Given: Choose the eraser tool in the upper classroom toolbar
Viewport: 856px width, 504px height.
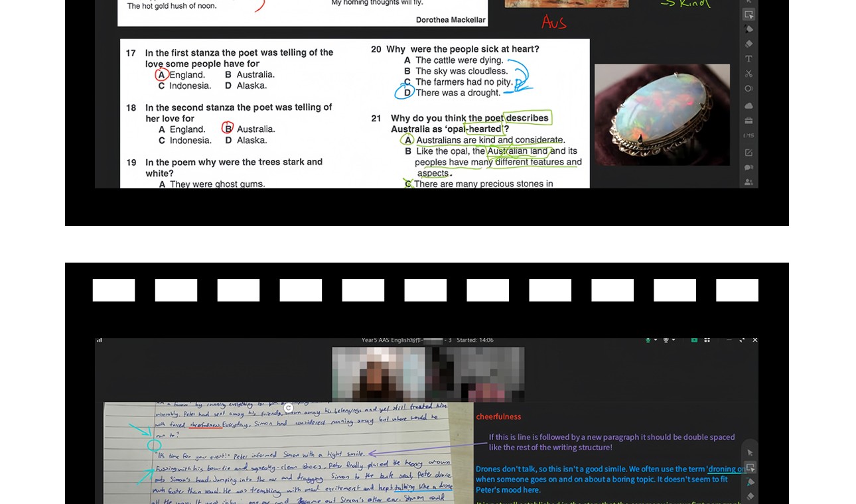Looking at the screenshot, I should [x=749, y=44].
